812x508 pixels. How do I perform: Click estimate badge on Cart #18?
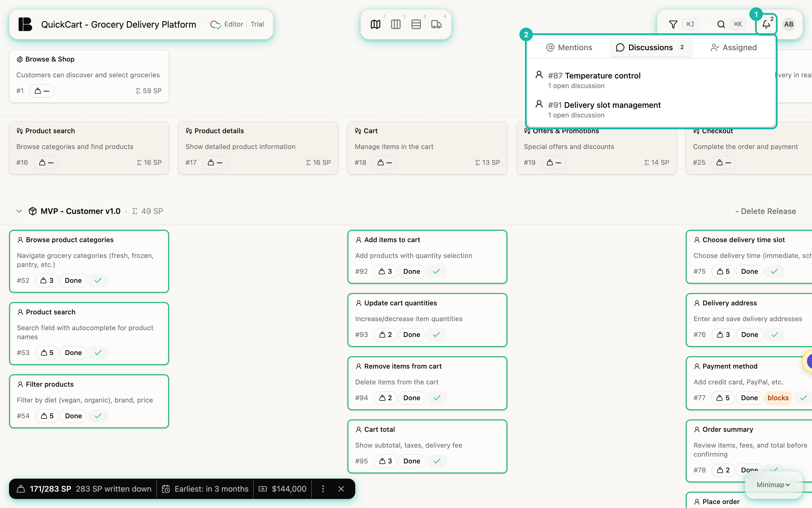[x=385, y=163]
